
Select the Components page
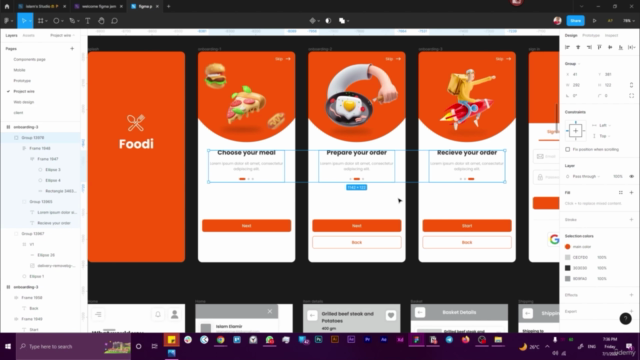[29, 59]
